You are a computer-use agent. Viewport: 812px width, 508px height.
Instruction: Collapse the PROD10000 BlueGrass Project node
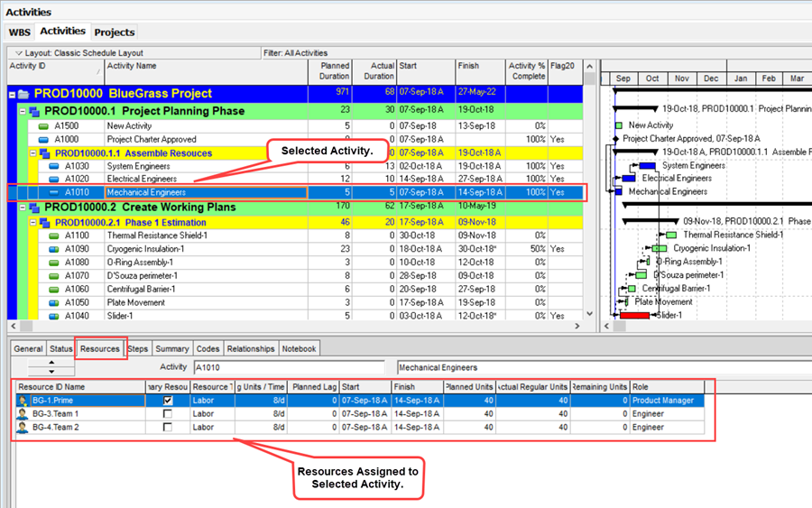tap(13, 95)
